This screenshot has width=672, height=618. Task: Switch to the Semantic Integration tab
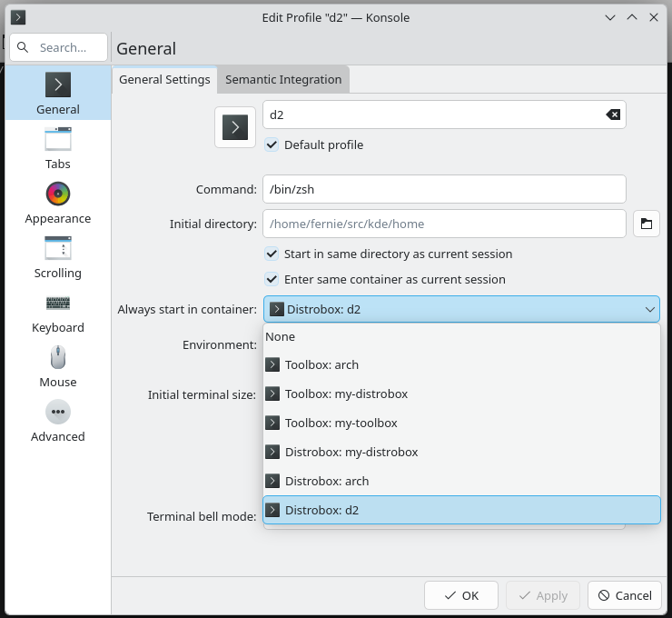click(283, 79)
